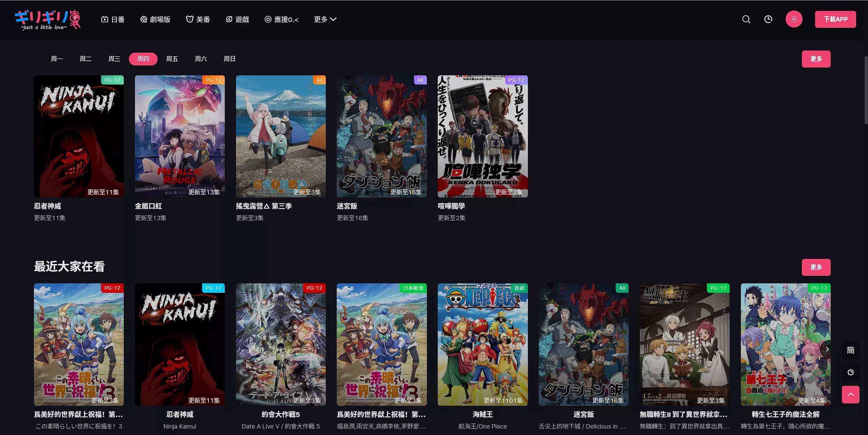The height and width of the screenshot is (435, 868).
Task: Click the site logo
Action: [47, 20]
